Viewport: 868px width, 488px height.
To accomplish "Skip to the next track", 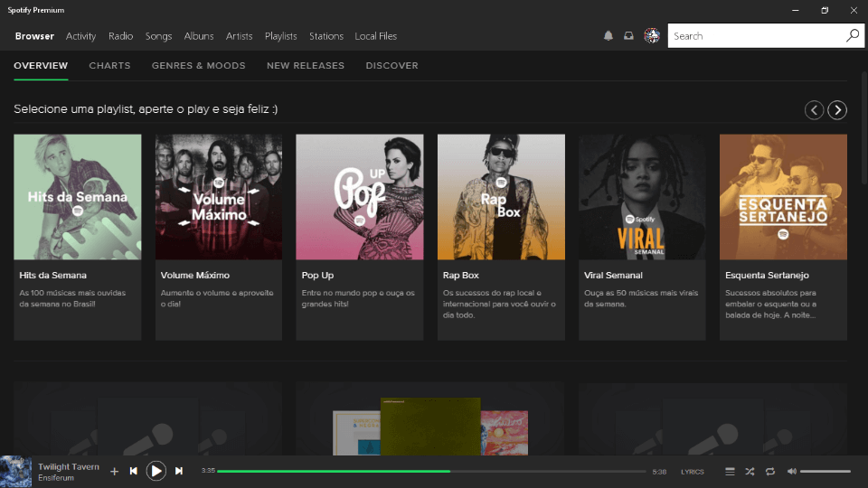I will point(179,471).
